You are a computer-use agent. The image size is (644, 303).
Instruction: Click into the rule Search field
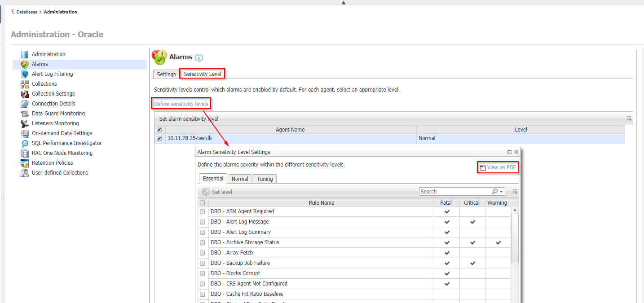(454, 192)
